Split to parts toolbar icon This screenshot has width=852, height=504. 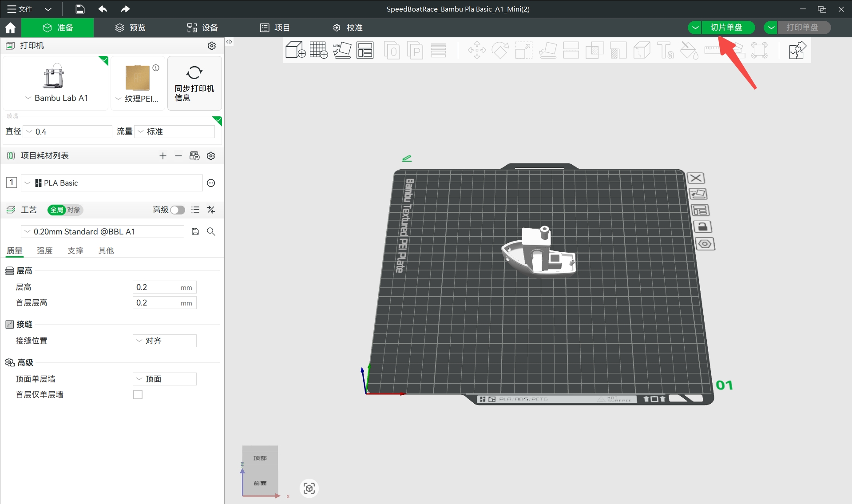[x=415, y=50]
